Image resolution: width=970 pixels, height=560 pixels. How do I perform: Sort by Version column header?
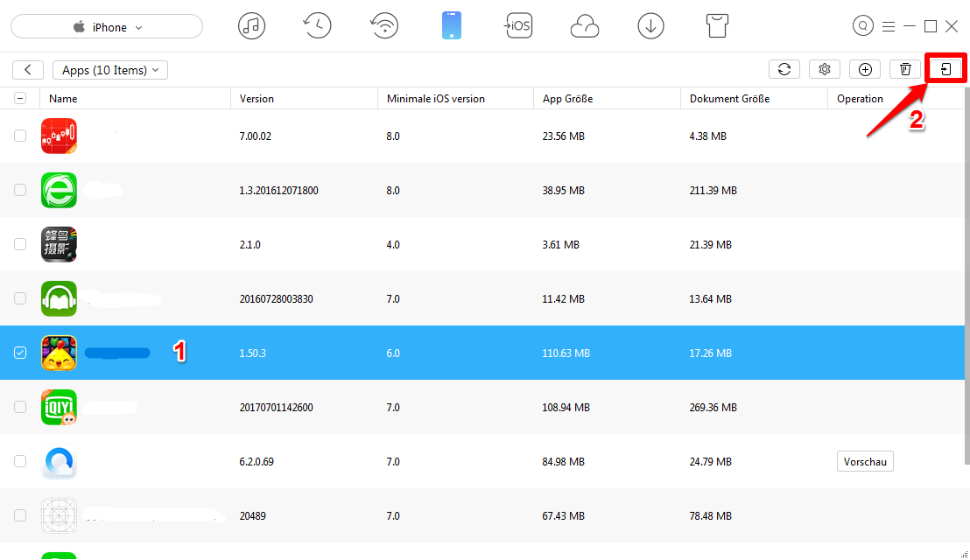pyautogui.click(x=257, y=99)
